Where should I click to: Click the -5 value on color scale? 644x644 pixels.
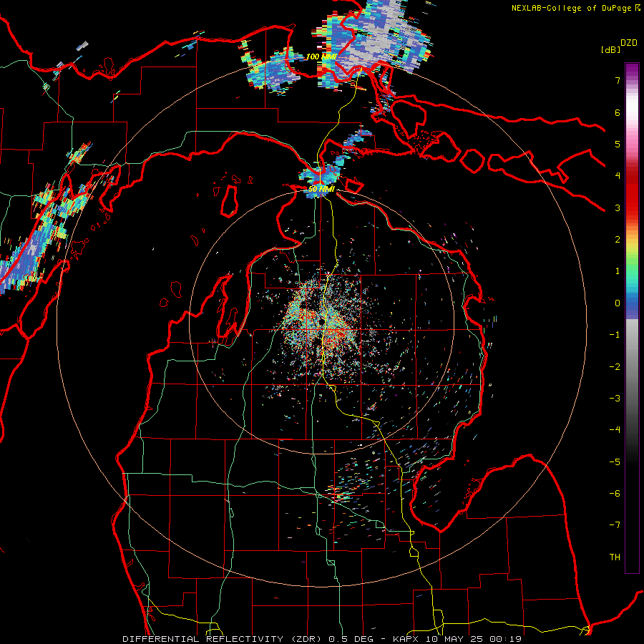[x=615, y=462]
